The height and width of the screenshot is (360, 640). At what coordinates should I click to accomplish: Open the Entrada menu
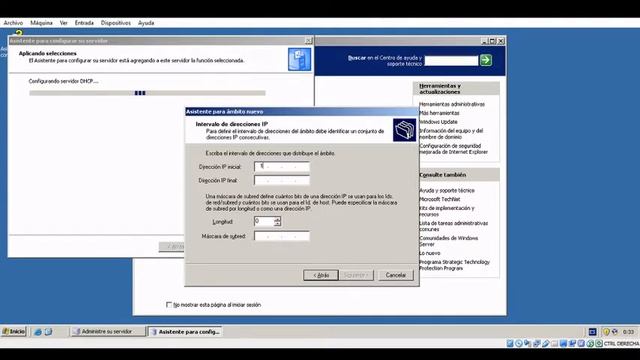click(x=84, y=23)
